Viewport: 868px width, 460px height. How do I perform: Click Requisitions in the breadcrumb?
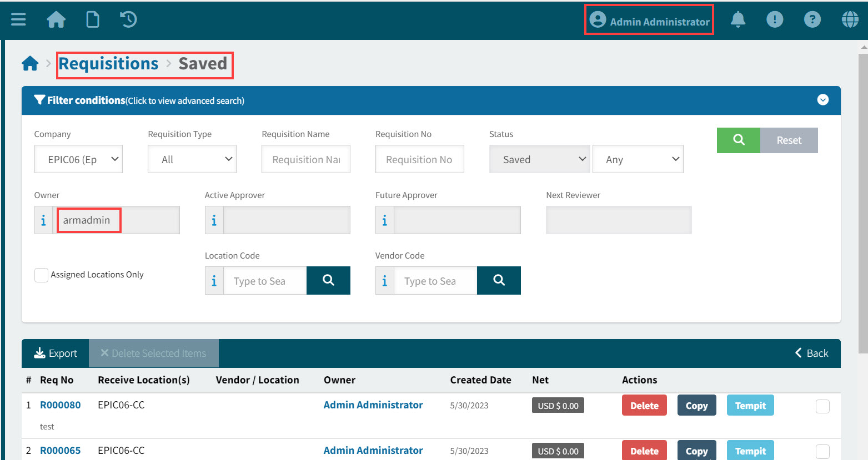pyautogui.click(x=109, y=64)
